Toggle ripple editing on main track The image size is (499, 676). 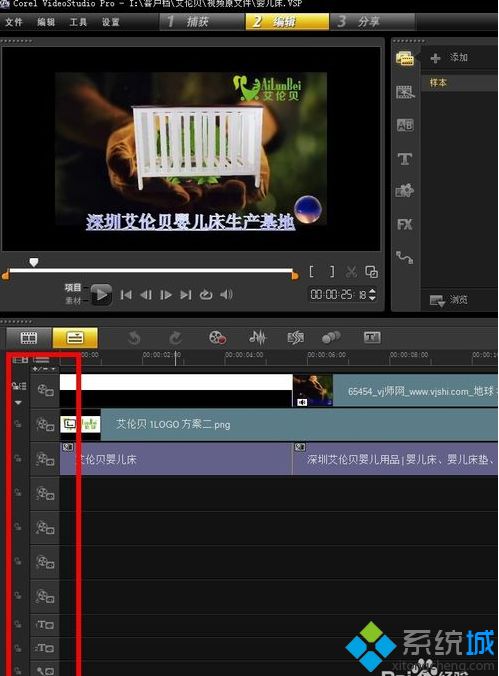(x=19, y=386)
